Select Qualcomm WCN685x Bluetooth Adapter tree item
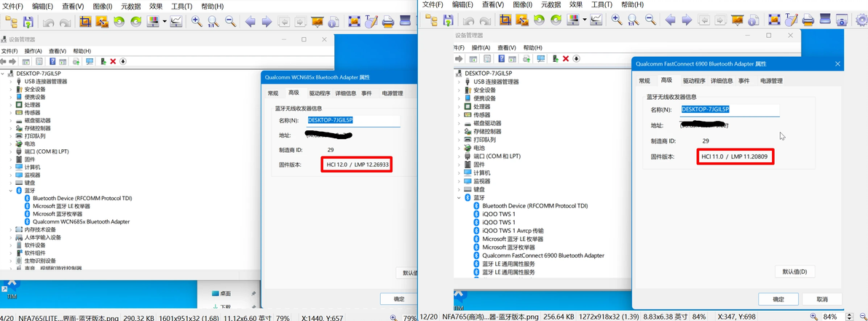The height and width of the screenshot is (321, 868). [x=81, y=221]
